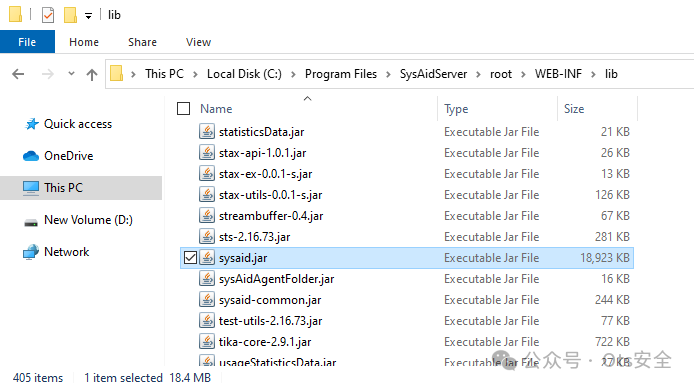Expand the chevron after WEB-INF

pos(594,74)
